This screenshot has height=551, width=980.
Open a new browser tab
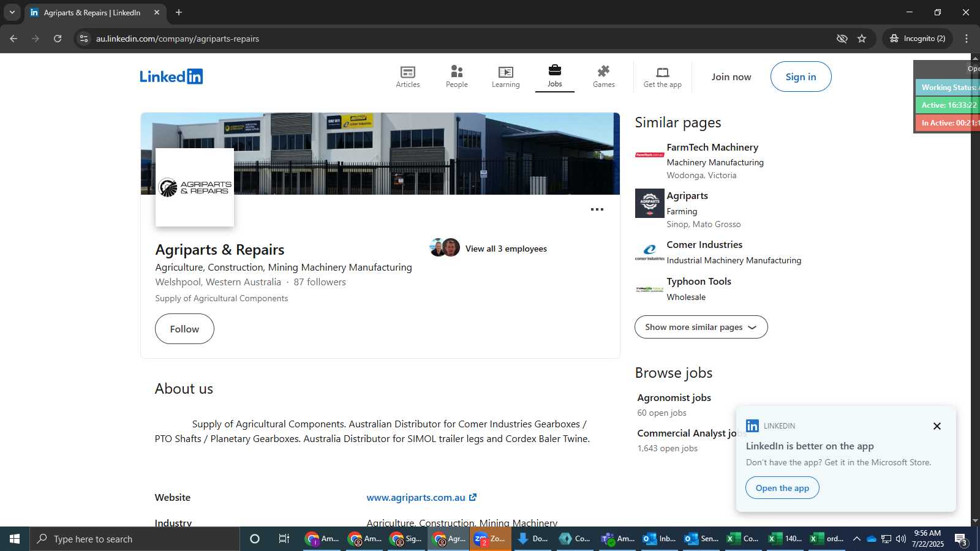(x=179, y=12)
